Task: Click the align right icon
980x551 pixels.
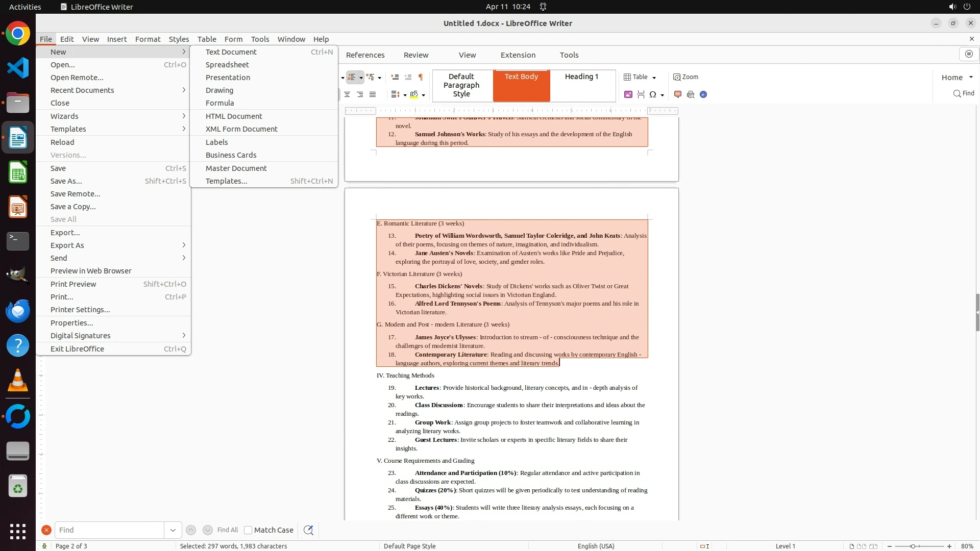Action: tap(360, 94)
